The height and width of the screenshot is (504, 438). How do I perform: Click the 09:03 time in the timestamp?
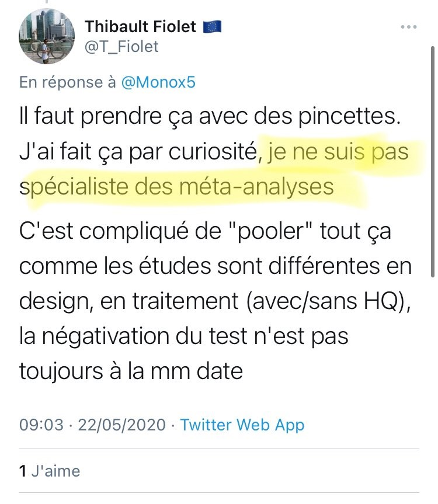pos(41,425)
